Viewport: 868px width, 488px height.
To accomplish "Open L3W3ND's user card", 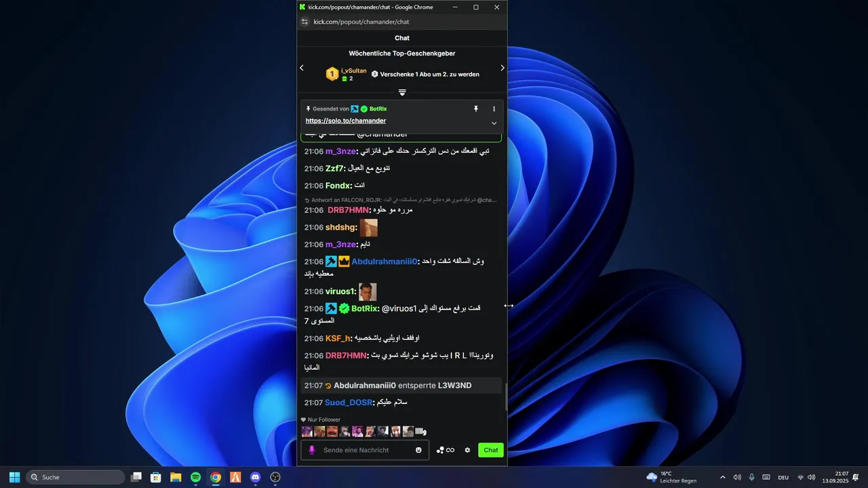I will (x=454, y=386).
